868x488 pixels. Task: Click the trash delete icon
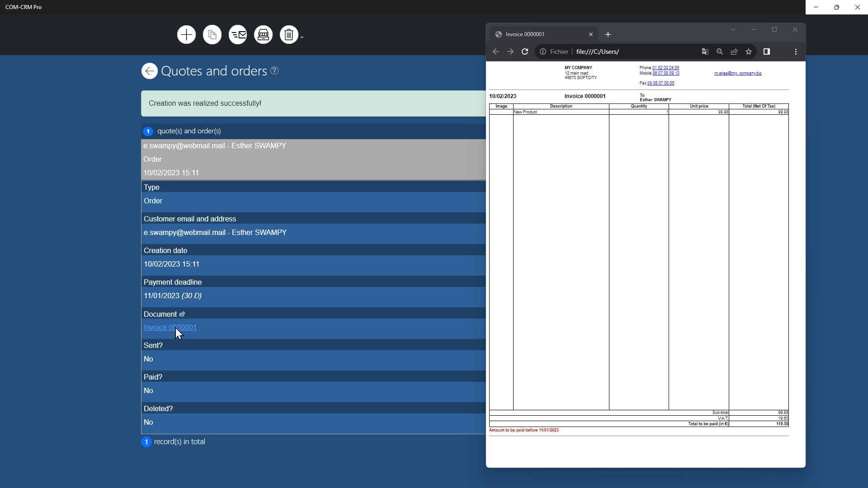click(x=289, y=35)
